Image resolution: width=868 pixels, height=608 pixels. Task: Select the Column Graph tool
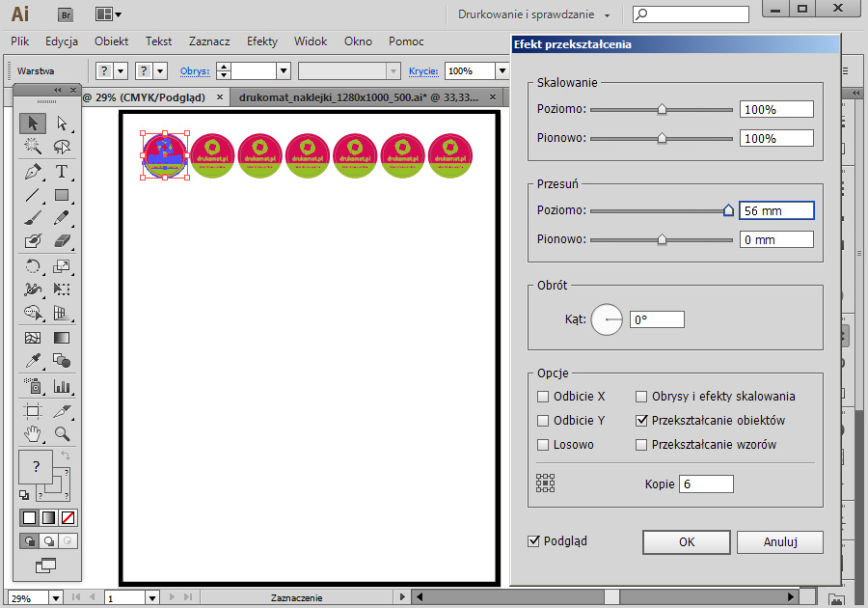[62, 385]
